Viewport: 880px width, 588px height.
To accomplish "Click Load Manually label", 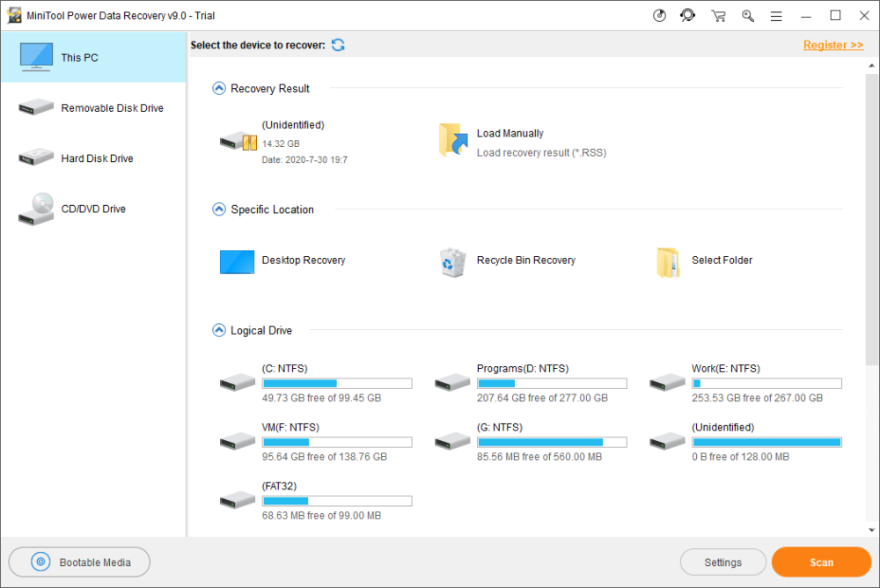I will 510,133.
